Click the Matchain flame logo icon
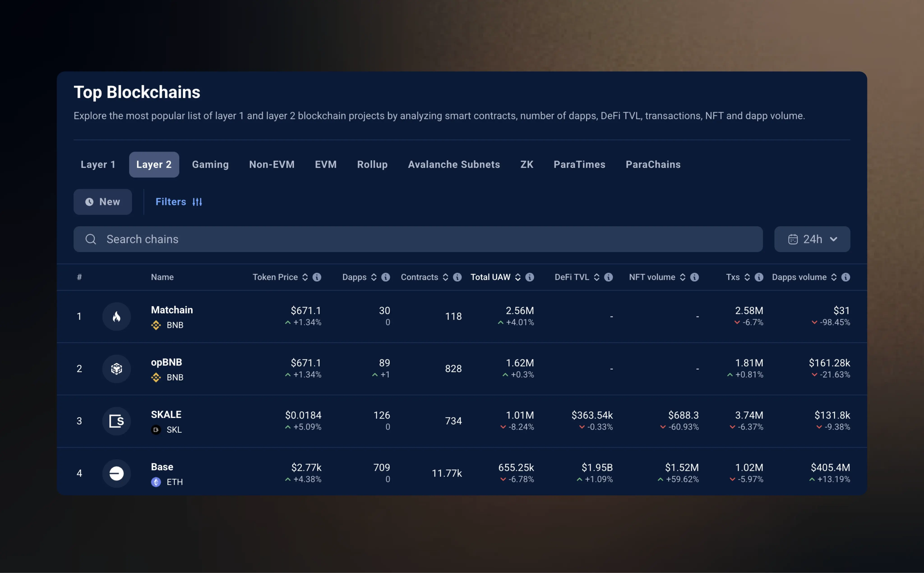The image size is (924, 573). (x=117, y=317)
